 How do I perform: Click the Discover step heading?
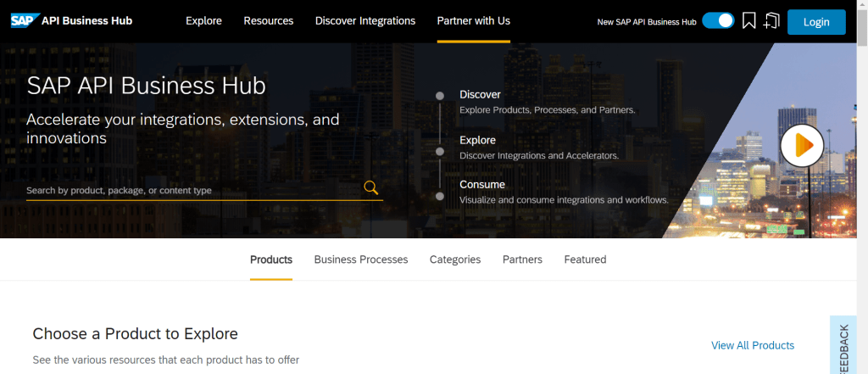[480, 95]
